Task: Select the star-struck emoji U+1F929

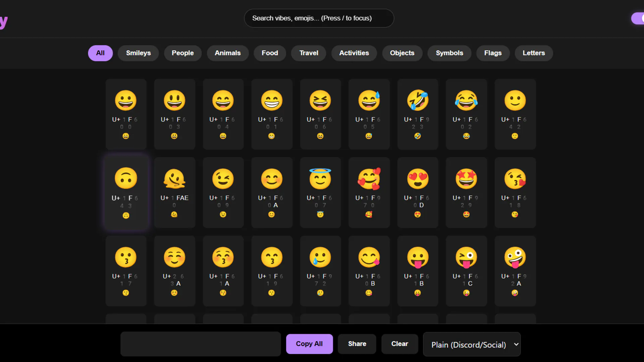Action: pos(466,193)
